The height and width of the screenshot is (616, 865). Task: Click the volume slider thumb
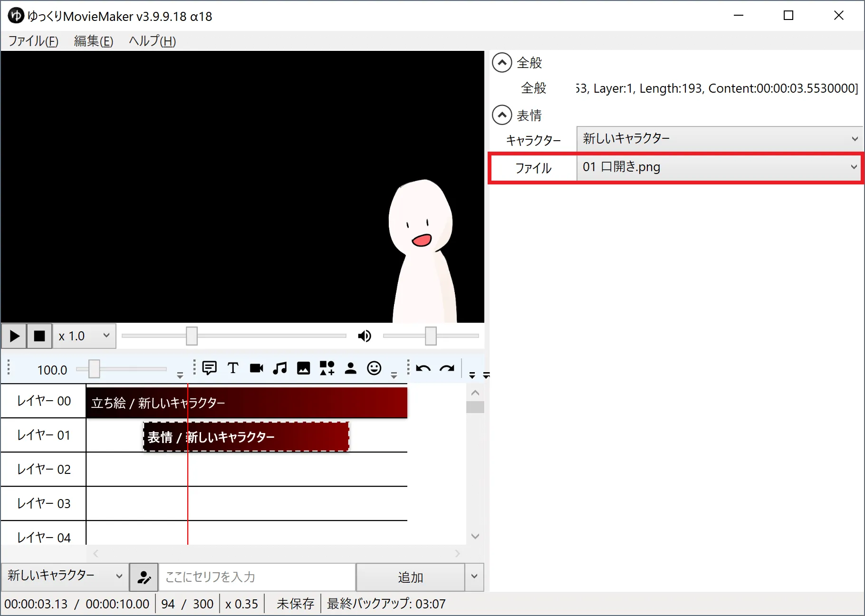click(x=431, y=336)
